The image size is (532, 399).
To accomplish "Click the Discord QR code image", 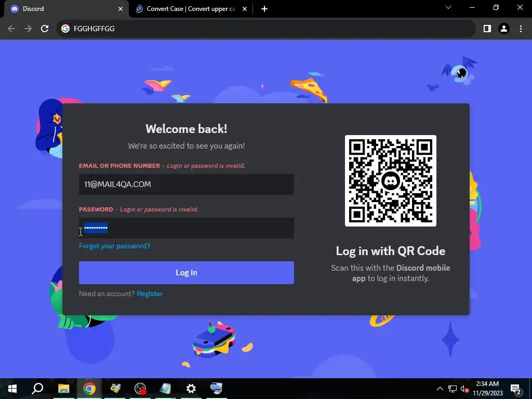I will click(x=391, y=180).
